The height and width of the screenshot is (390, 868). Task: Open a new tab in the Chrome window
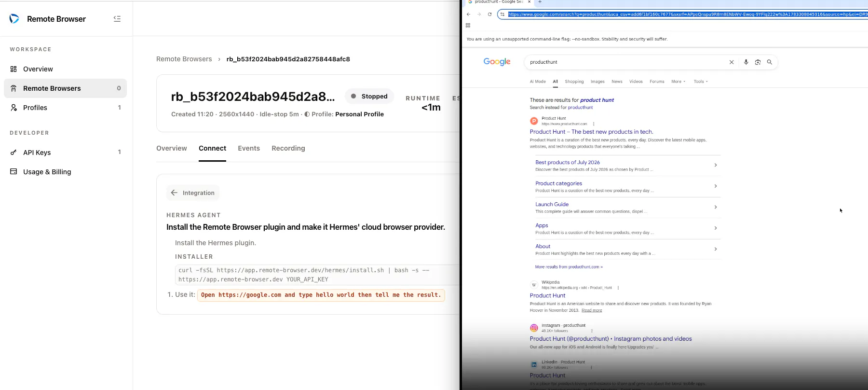540,2
